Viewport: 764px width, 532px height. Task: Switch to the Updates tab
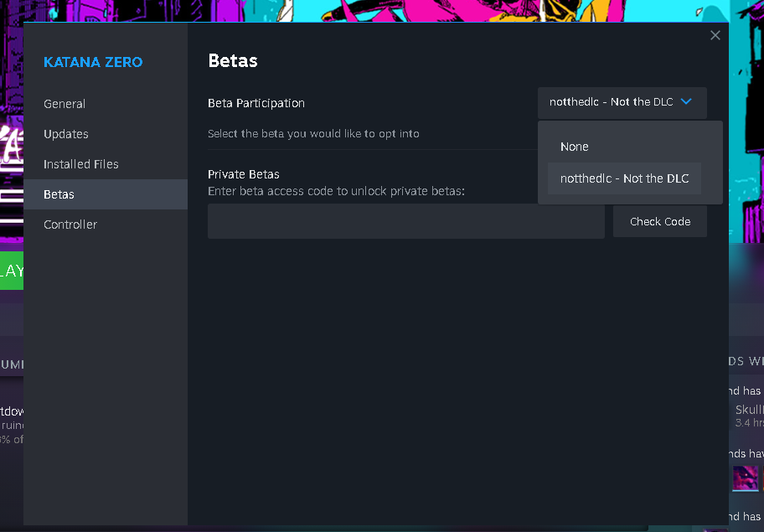point(66,134)
